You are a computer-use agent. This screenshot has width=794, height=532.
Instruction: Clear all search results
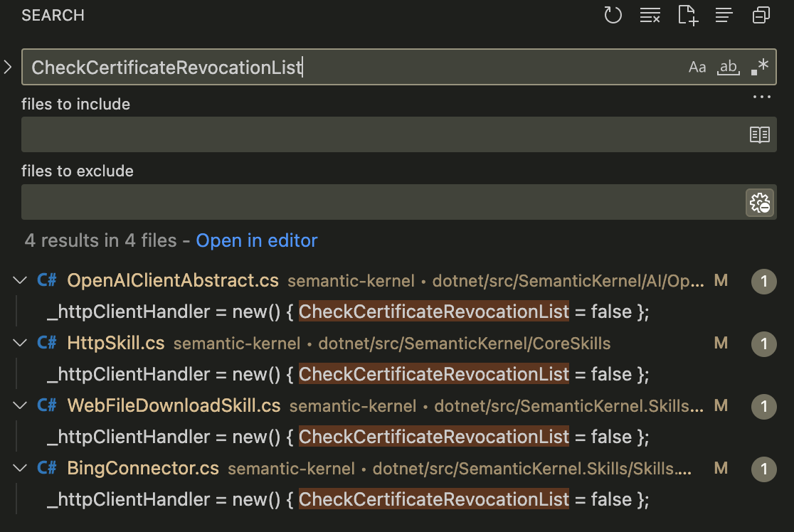tap(650, 15)
